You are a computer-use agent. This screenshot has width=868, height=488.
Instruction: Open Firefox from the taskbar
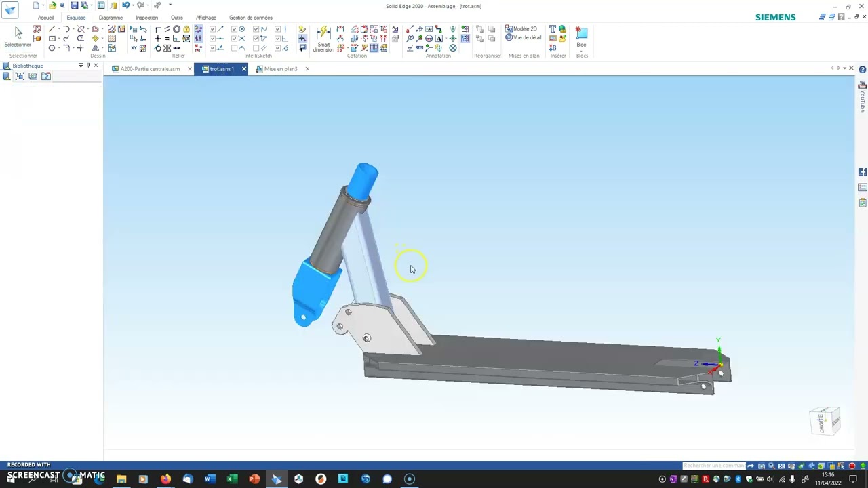click(x=165, y=479)
